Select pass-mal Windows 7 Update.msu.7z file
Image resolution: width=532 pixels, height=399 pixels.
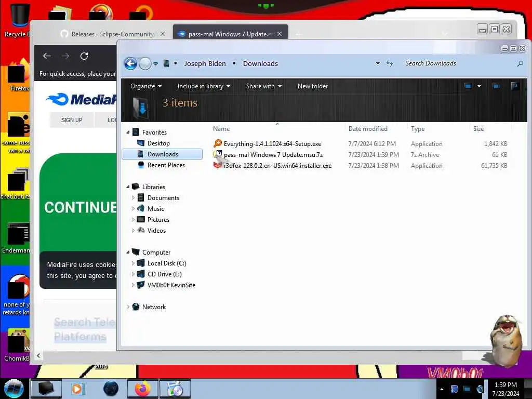click(273, 155)
